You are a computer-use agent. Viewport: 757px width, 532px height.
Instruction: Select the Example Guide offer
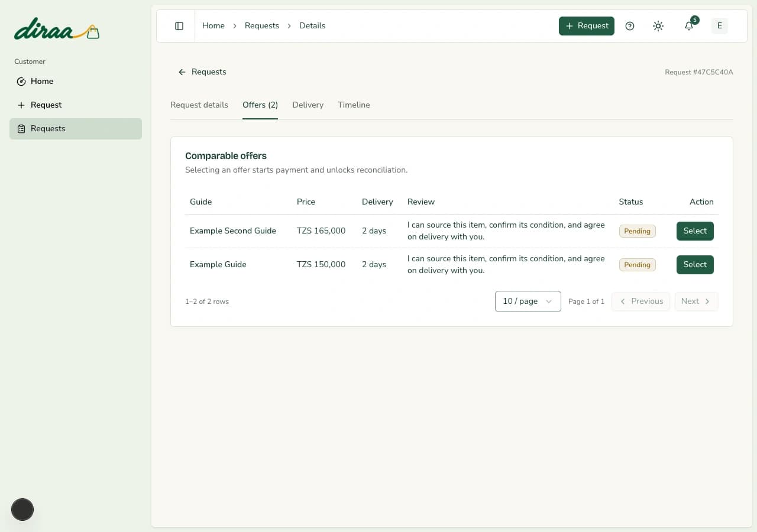tap(695, 265)
